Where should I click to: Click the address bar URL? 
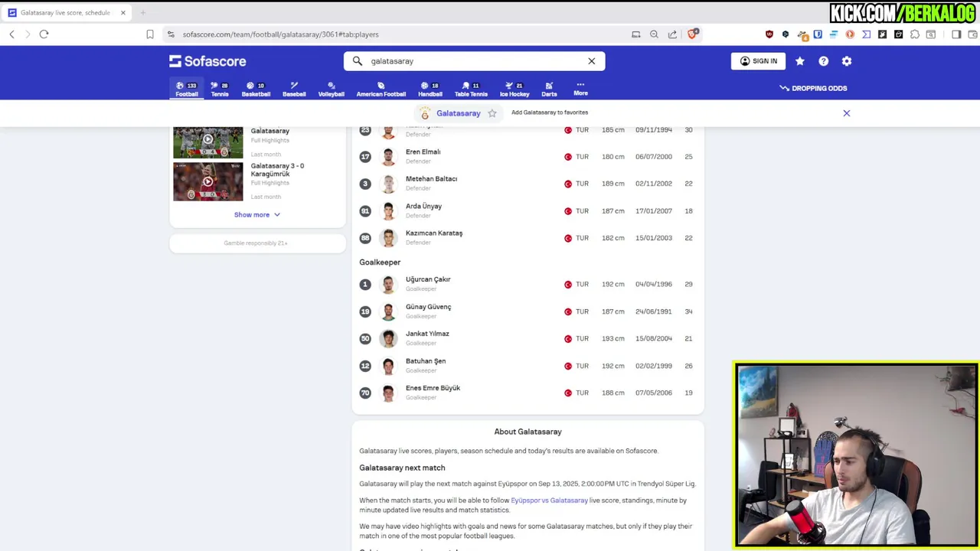[280, 34]
